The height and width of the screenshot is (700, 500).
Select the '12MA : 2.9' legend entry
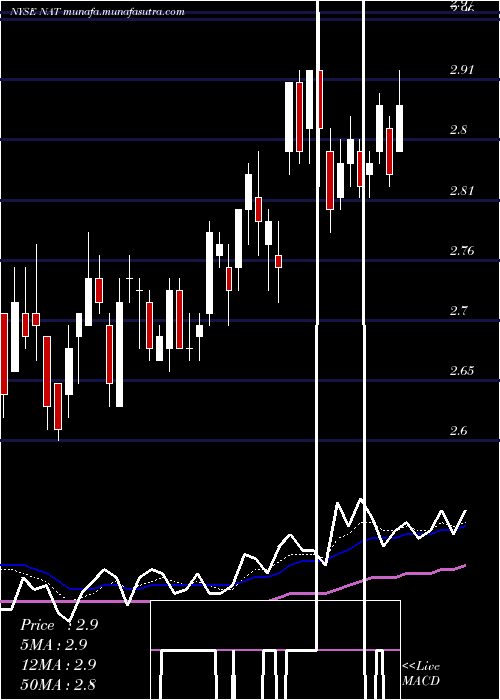(59, 664)
